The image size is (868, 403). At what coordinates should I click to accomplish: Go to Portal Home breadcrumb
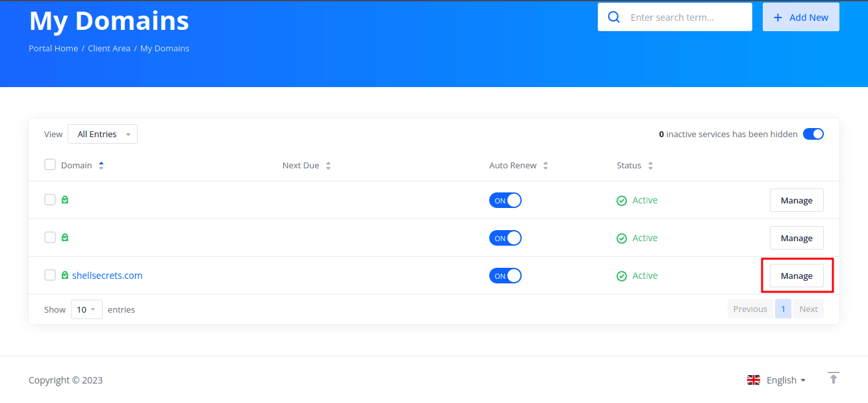click(x=53, y=47)
